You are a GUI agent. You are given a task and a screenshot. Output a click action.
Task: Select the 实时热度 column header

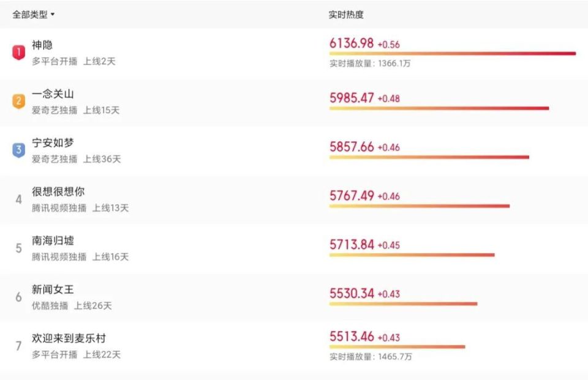click(x=345, y=15)
